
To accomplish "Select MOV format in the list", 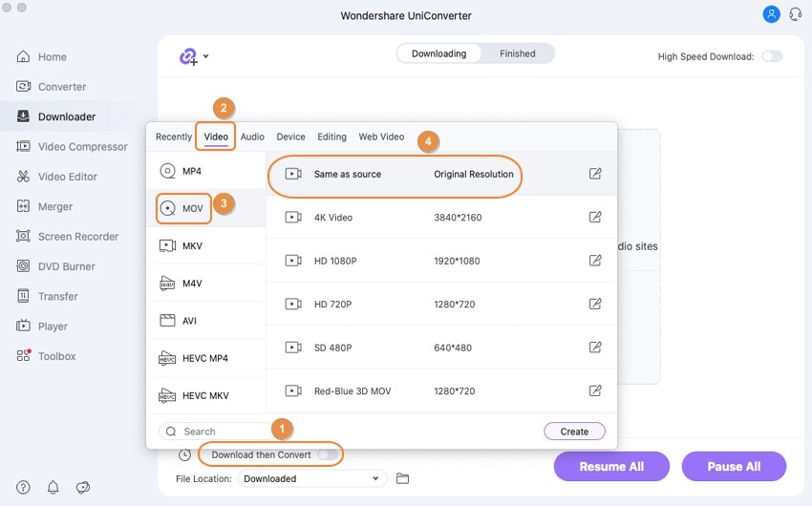I will 206,208.
